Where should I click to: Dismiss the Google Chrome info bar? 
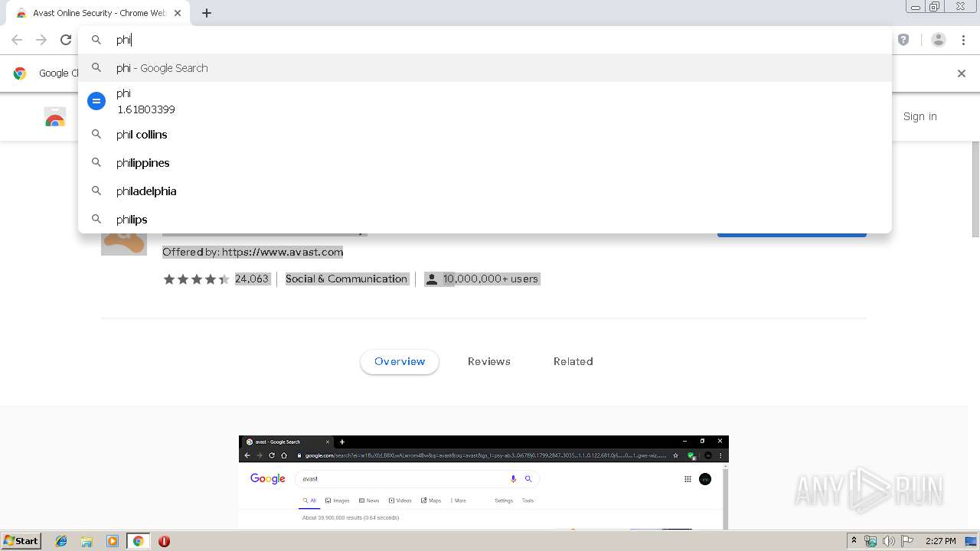click(962, 73)
